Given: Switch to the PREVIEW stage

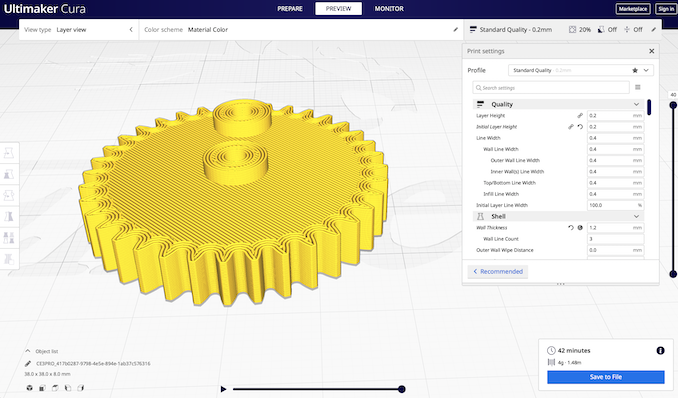Looking at the screenshot, I should 339,9.
